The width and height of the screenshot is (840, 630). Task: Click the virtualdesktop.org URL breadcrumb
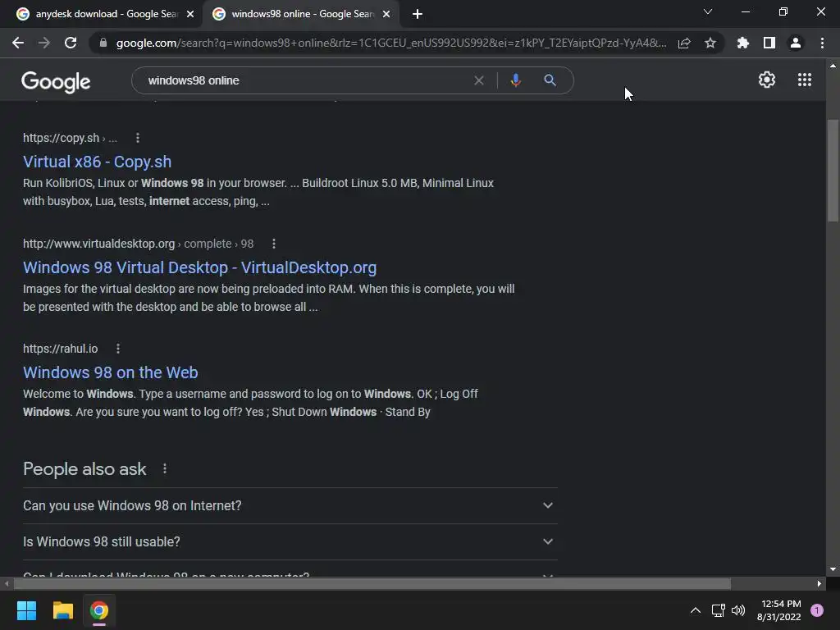click(x=138, y=244)
